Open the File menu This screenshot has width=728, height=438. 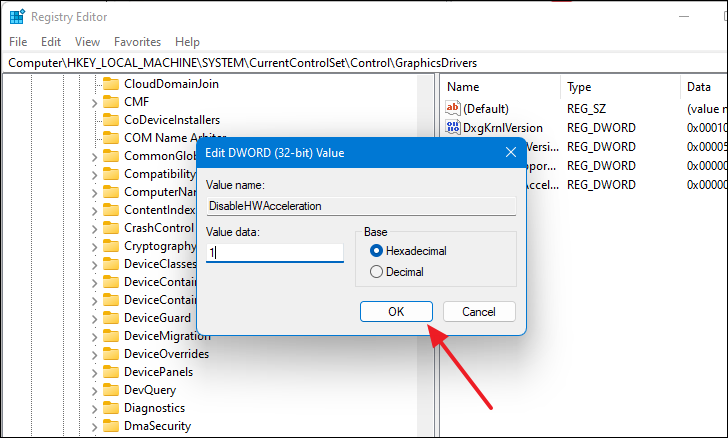[18, 42]
